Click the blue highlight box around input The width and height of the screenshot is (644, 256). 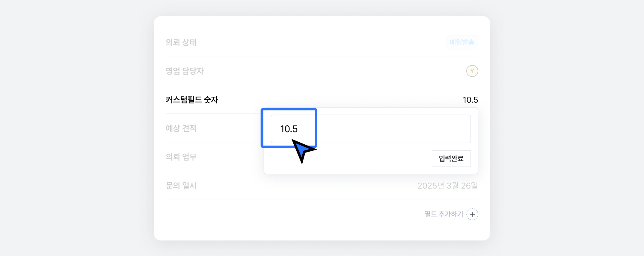click(x=289, y=110)
